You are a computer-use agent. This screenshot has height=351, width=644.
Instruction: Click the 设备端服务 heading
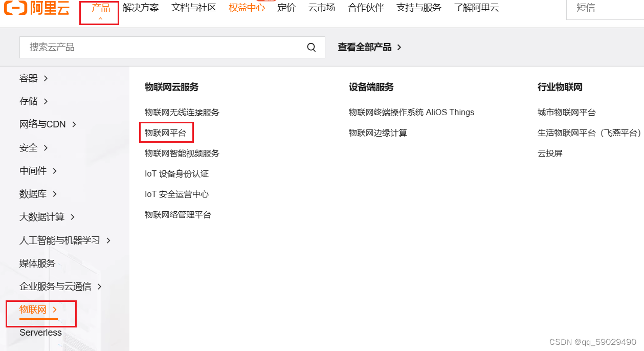tap(371, 87)
